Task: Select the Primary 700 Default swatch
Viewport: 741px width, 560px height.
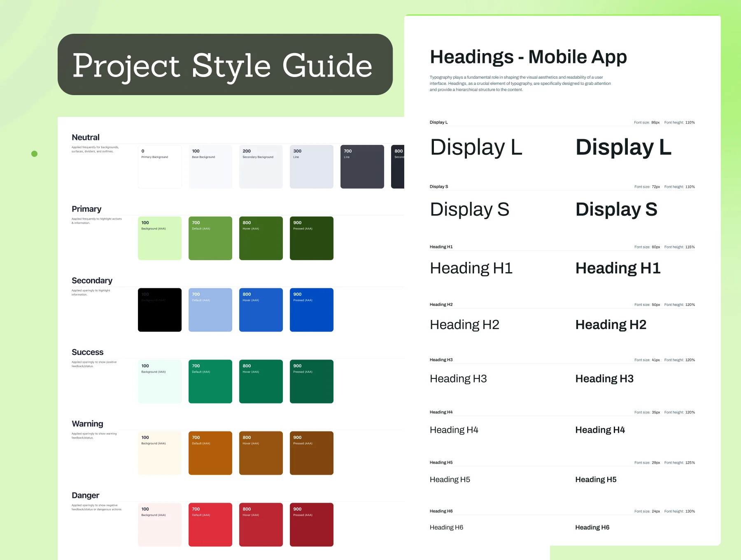Action: 210,238
